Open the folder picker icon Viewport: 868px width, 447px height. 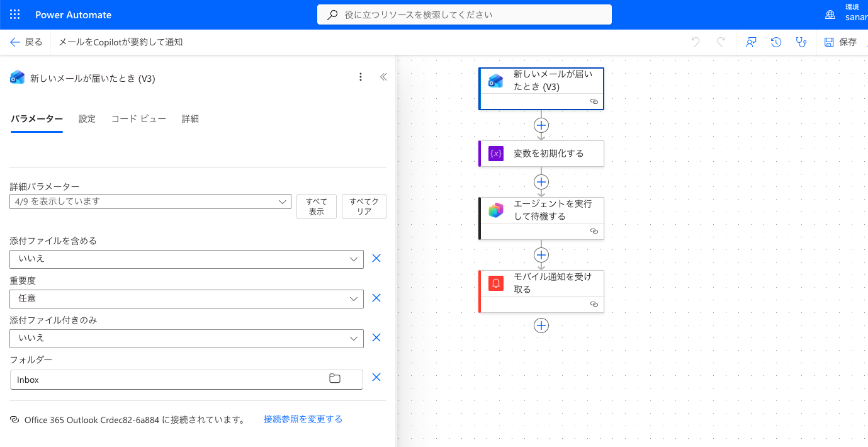pyautogui.click(x=335, y=379)
